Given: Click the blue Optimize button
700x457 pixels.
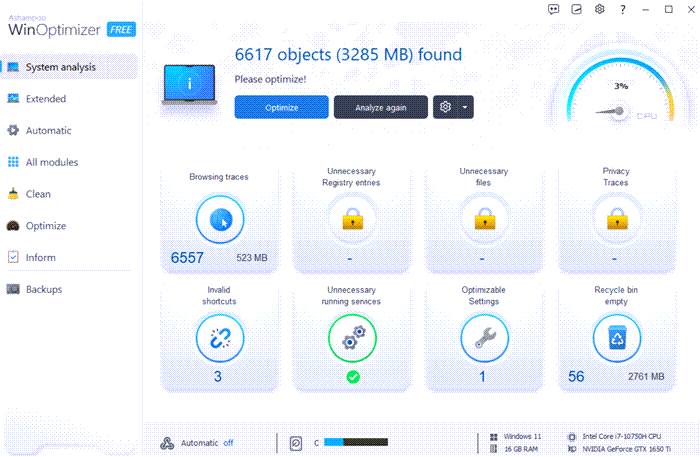Looking at the screenshot, I should (282, 107).
